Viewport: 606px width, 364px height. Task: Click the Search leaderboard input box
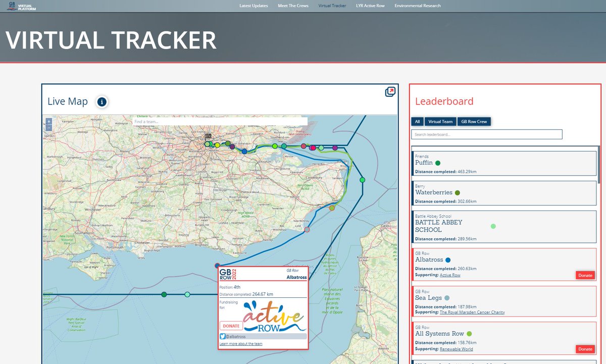coord(487,134)
